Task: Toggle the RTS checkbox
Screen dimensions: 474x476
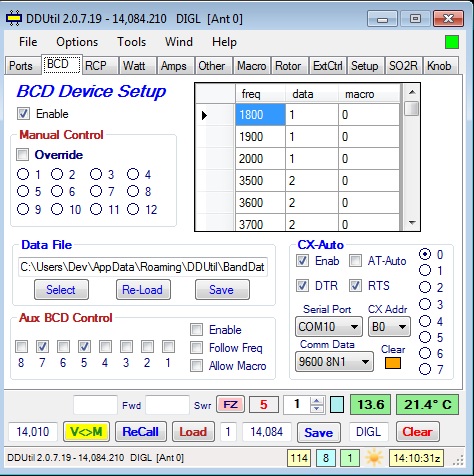Action: click(x=355, y=286)
